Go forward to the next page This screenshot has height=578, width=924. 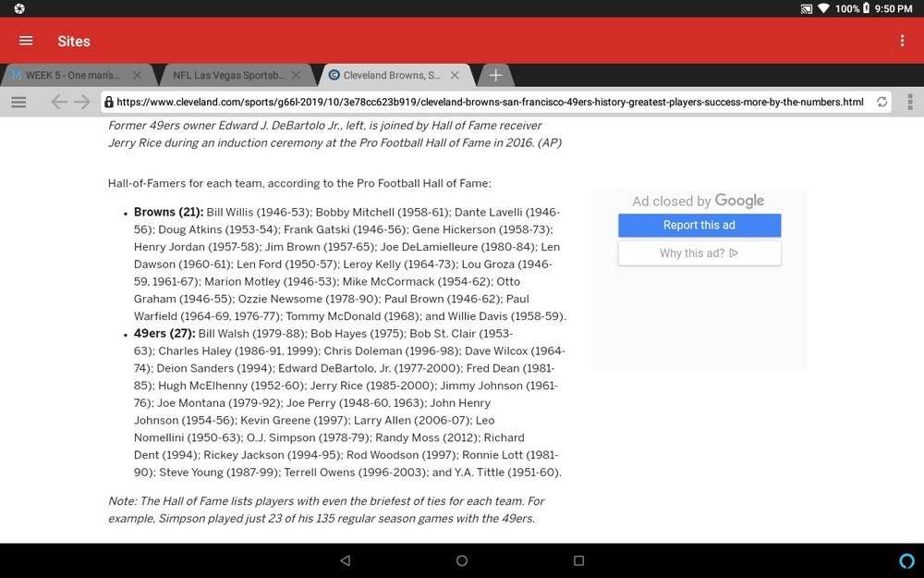point(82,102)
